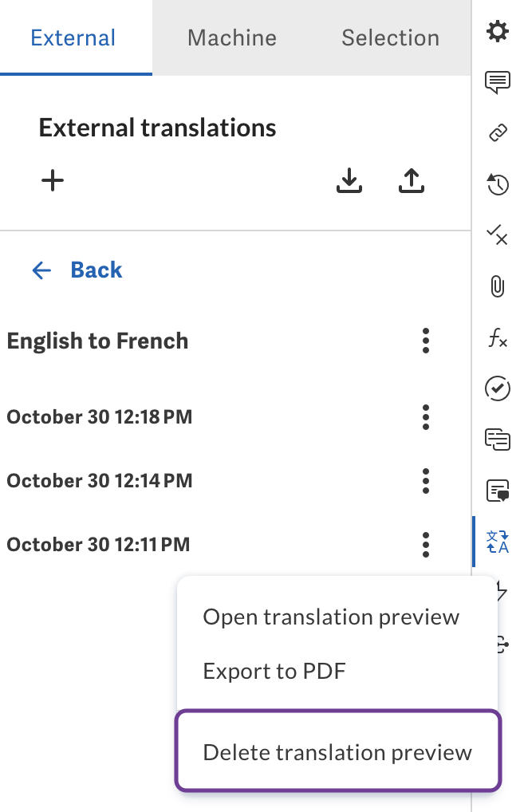520x812 pixels.
Task: Go Back to the translations list
Action: pyautogui.click(x=97, y=270)
